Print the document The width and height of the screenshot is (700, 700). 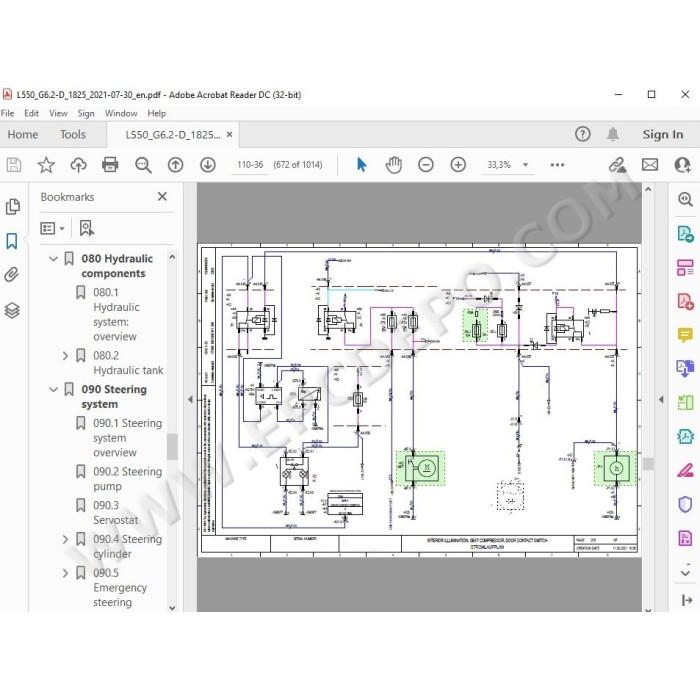pyautogui.click(x=110, y=165)
